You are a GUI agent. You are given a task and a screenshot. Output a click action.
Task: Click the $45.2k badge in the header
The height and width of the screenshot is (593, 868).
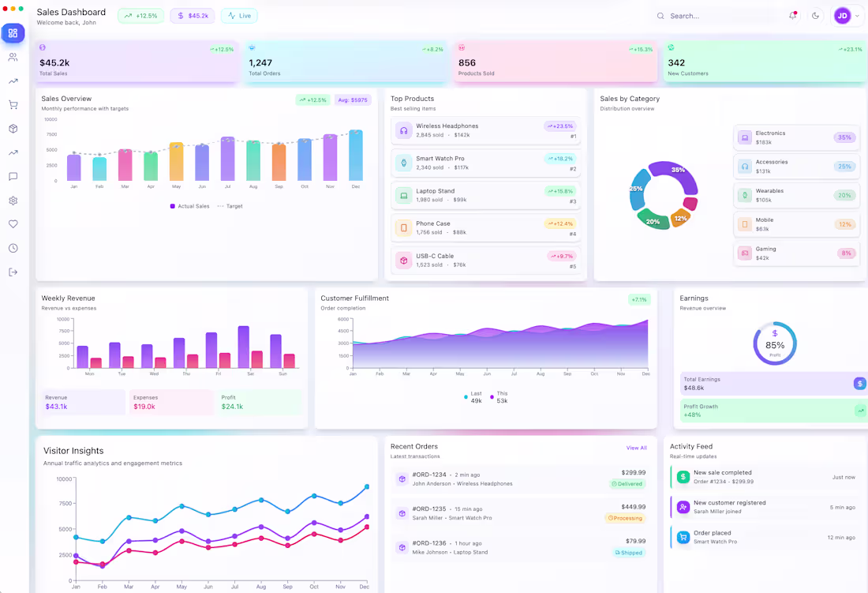(x=192, y=15)
